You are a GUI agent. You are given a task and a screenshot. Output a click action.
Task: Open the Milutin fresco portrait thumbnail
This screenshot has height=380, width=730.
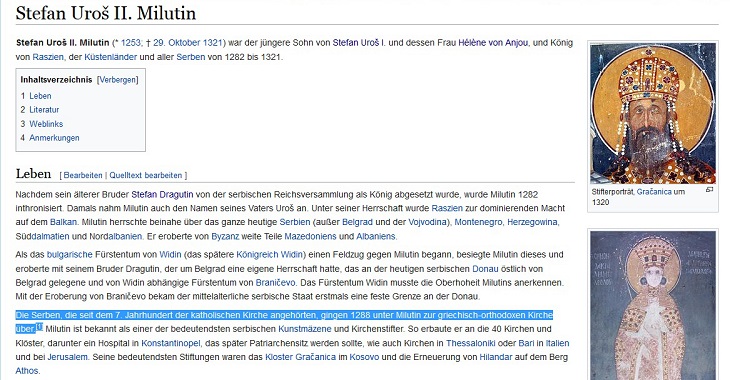coord(653,113)
